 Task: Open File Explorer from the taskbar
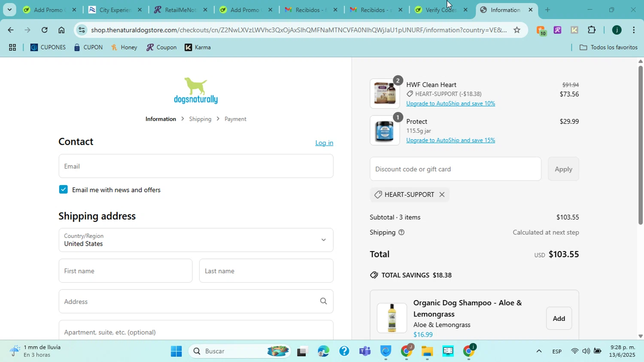[427, 351]
